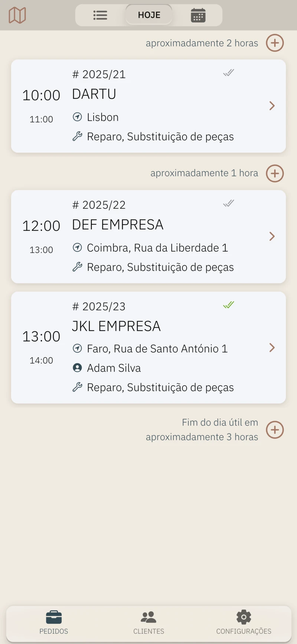The width and height of the screenshot is (297, 644).
Task: Open the calendar view icon
Action: [x=198, y=15]
